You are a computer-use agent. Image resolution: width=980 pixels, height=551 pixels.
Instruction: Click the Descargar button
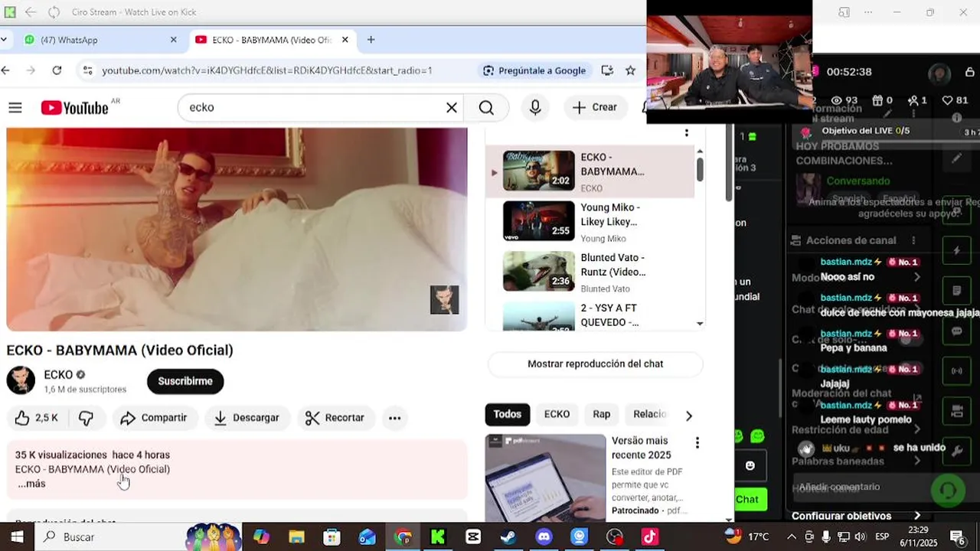tap(247, 418)
